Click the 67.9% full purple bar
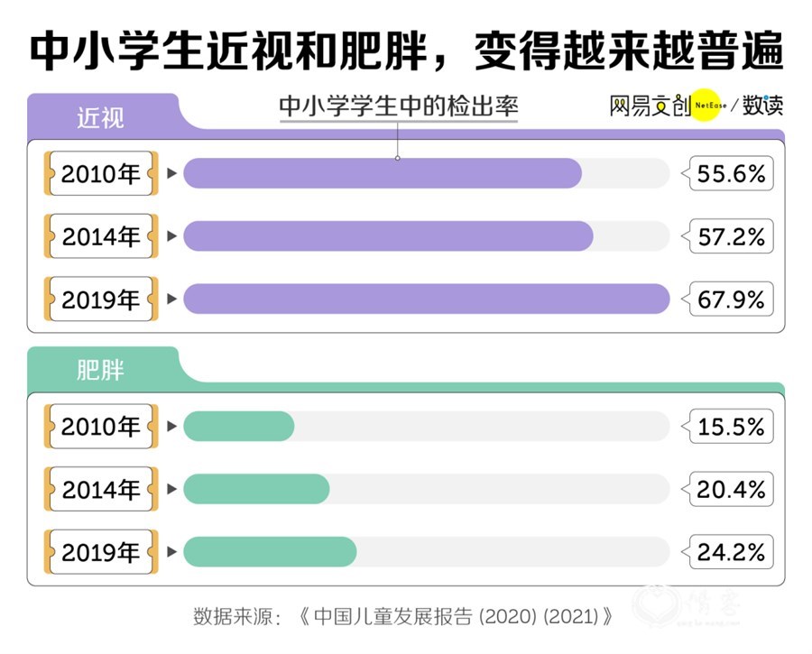 pyautogui.click(x=427, y=299)
